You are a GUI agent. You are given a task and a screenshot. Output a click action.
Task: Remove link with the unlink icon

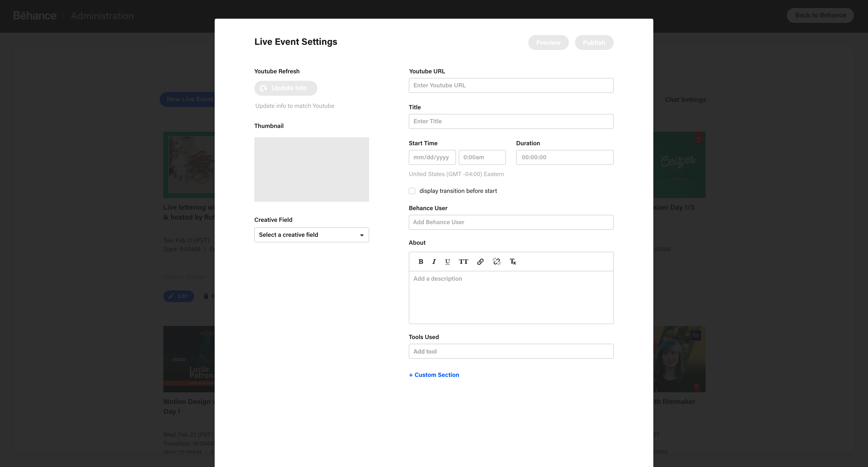tap(497, 262)
